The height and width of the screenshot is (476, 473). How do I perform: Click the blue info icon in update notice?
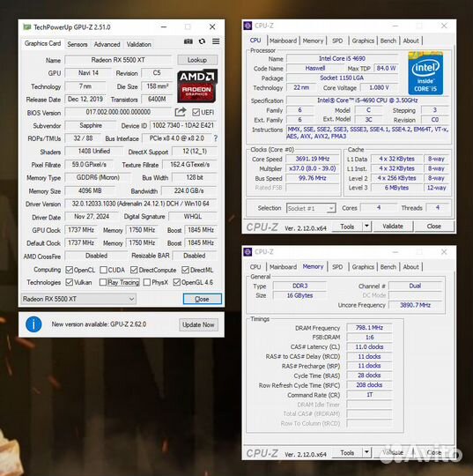pyautogui.click(x=33, y=324)
